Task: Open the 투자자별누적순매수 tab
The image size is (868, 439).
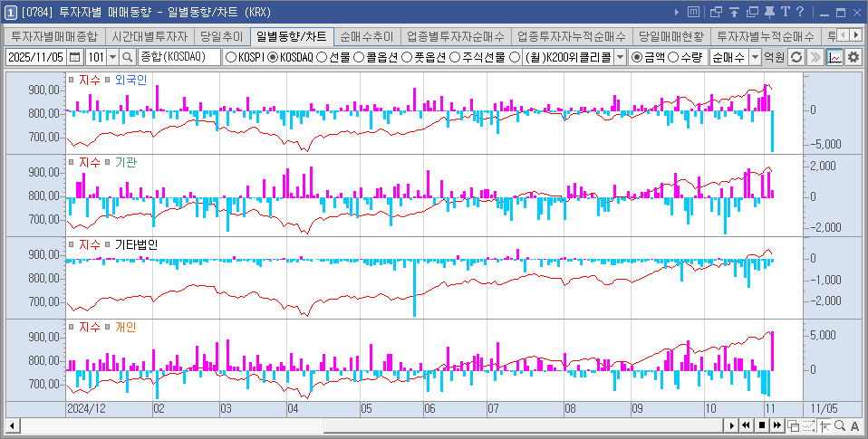Action: click(x=766, y=36)
